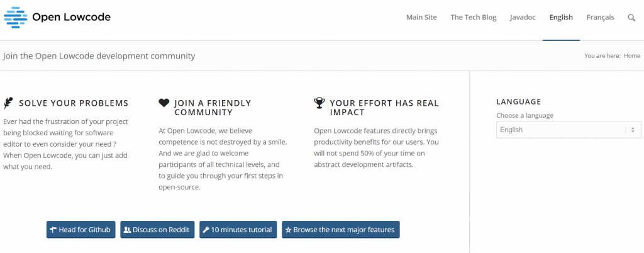Click the Your Effort Has Real Impact heading
The image size is (644, 253).
(384, 108)
